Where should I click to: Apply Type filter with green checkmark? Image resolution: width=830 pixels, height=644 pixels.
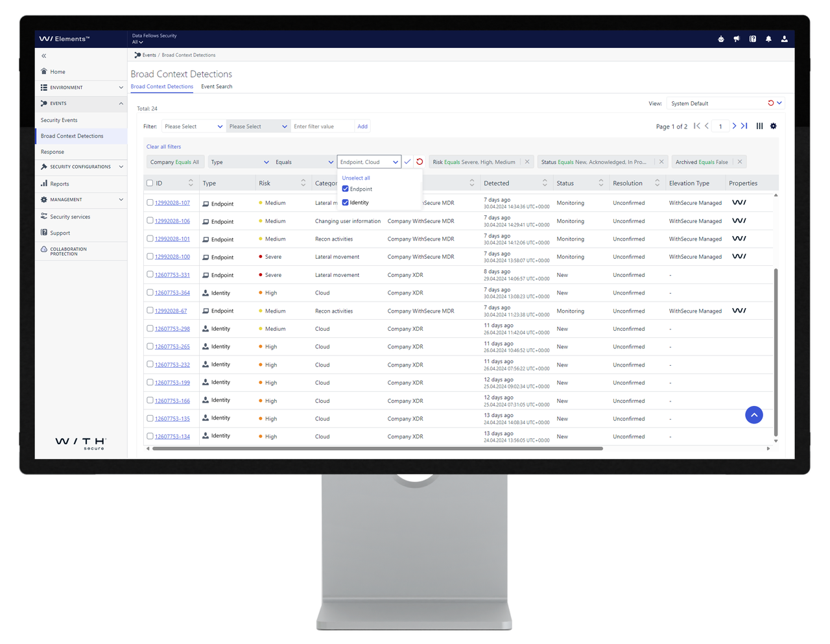coord(407,161)
